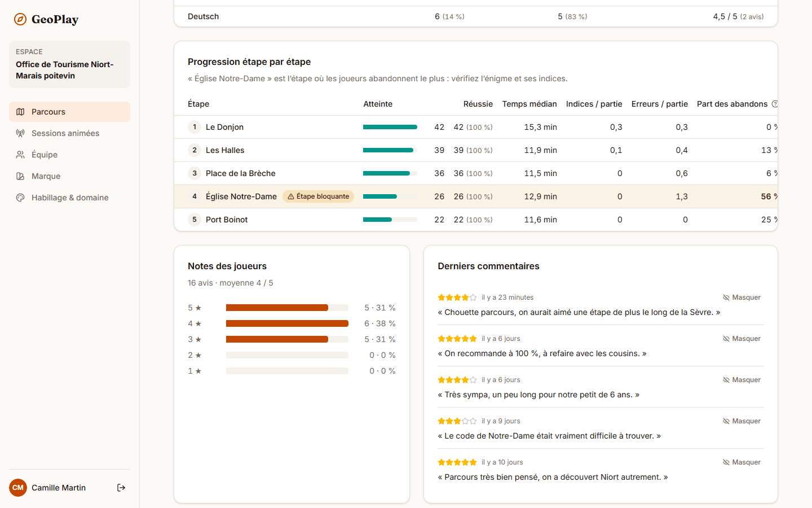
Task: Go to the Habillage & domaine section
Action: pyautogui.click(x=69, y=198)
